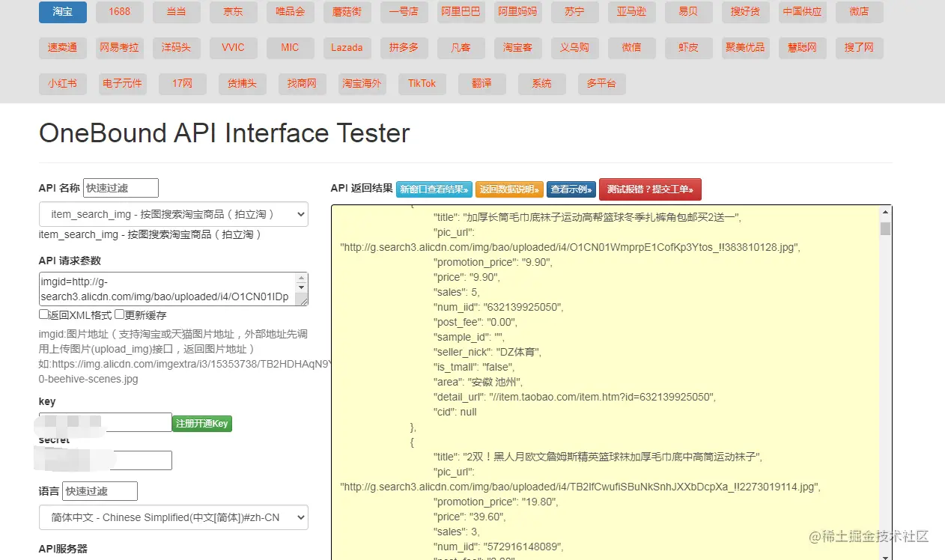Expand the item_search_img API name dropdown
Screen dimensions: 945x560
[174, 214]
